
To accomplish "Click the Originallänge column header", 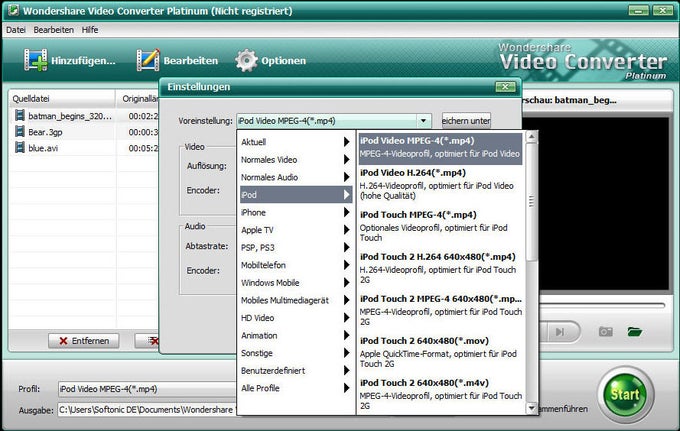I will click(x=139, y=99).
